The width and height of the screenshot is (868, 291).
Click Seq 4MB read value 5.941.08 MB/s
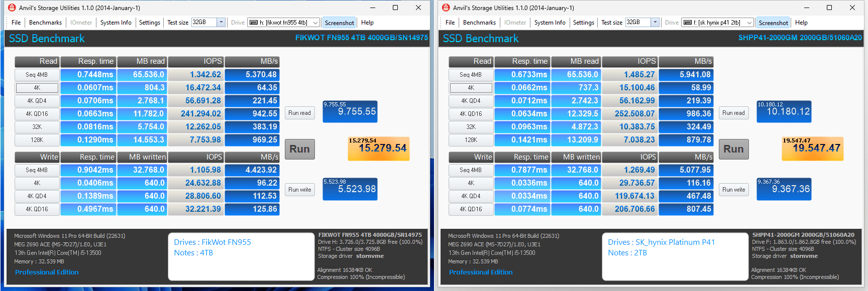(x=686, y=75)
